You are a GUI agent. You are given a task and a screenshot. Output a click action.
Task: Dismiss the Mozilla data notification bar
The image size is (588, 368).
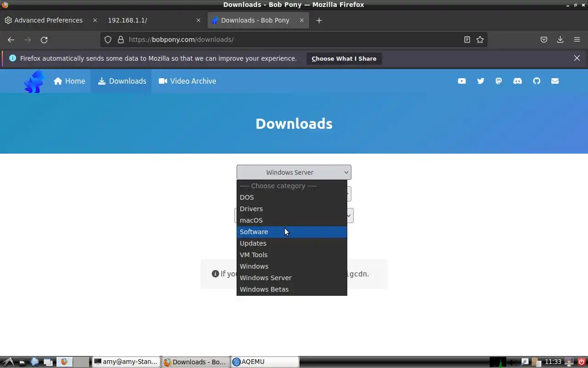pyautogui.click(x=577, y=58)
